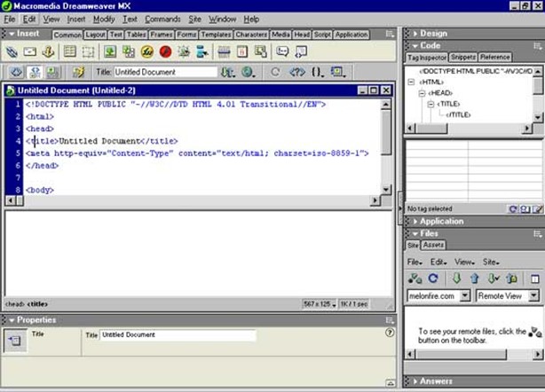
Task: Insert a Flash movie with the red icon
Action: pos(165,51)
